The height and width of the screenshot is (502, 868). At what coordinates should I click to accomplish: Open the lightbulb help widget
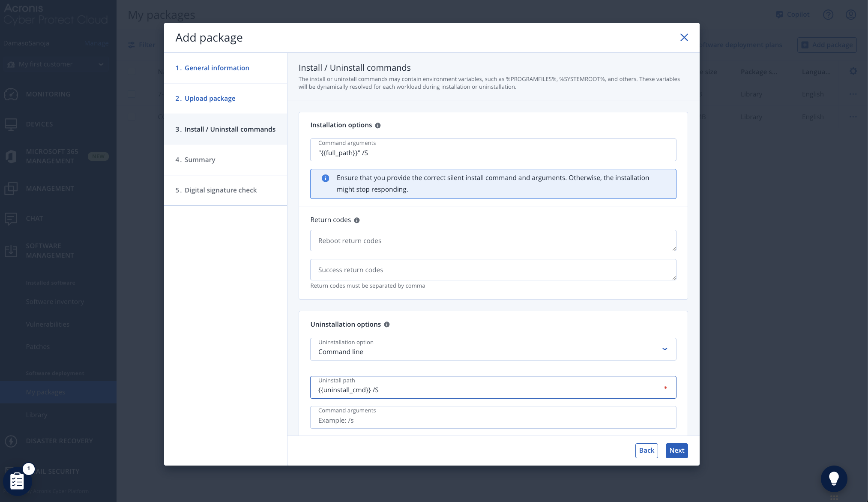tap(833, 478)
